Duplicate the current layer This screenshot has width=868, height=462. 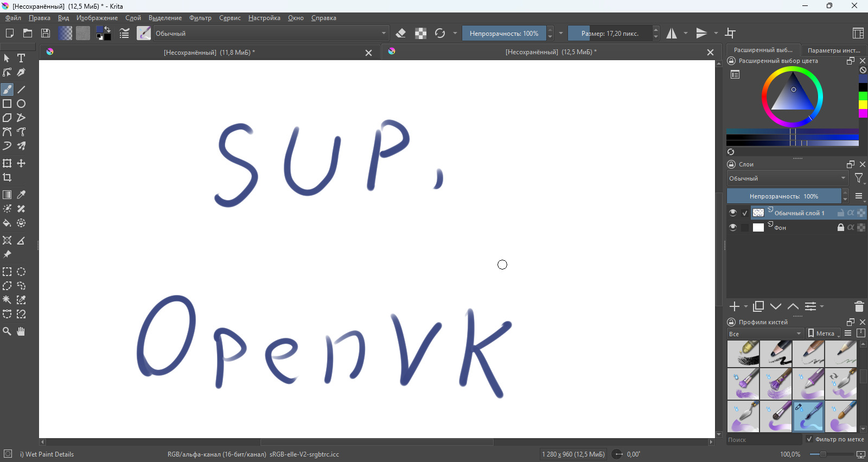758,306
